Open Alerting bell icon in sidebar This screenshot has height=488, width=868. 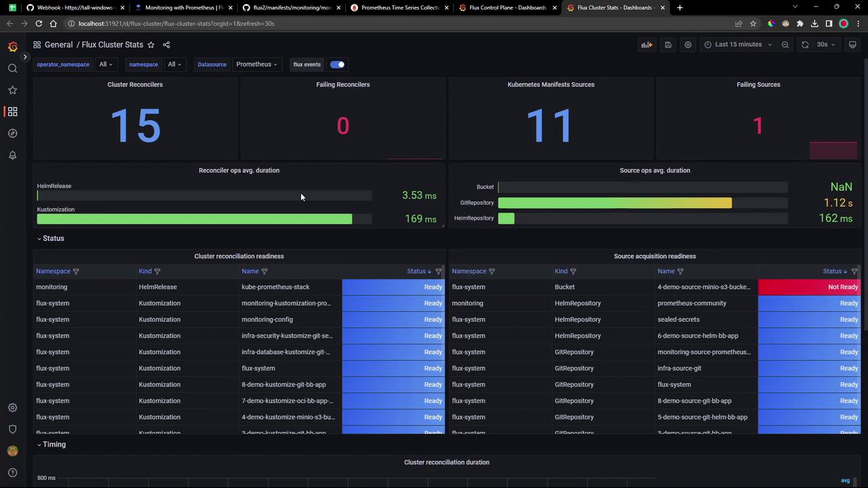pos(12,155)
